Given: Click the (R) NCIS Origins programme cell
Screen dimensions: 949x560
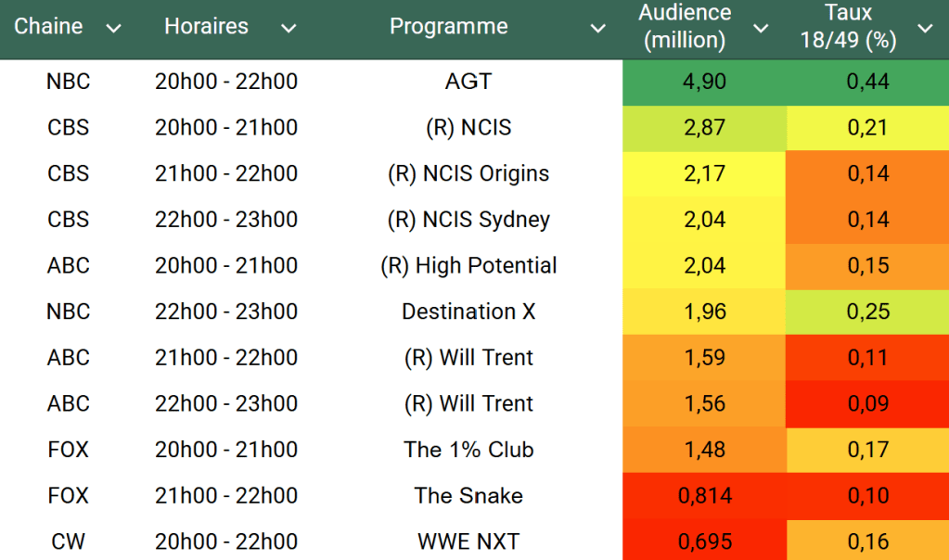Looking at the screenshot, I should click(468, 173).
